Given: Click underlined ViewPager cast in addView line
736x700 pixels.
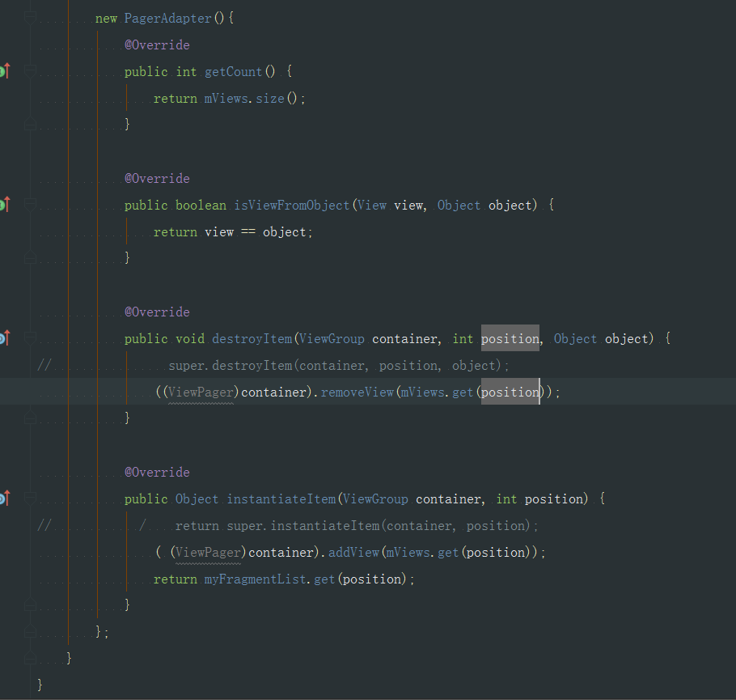Looking at the screenshot, I should (208, 552).
